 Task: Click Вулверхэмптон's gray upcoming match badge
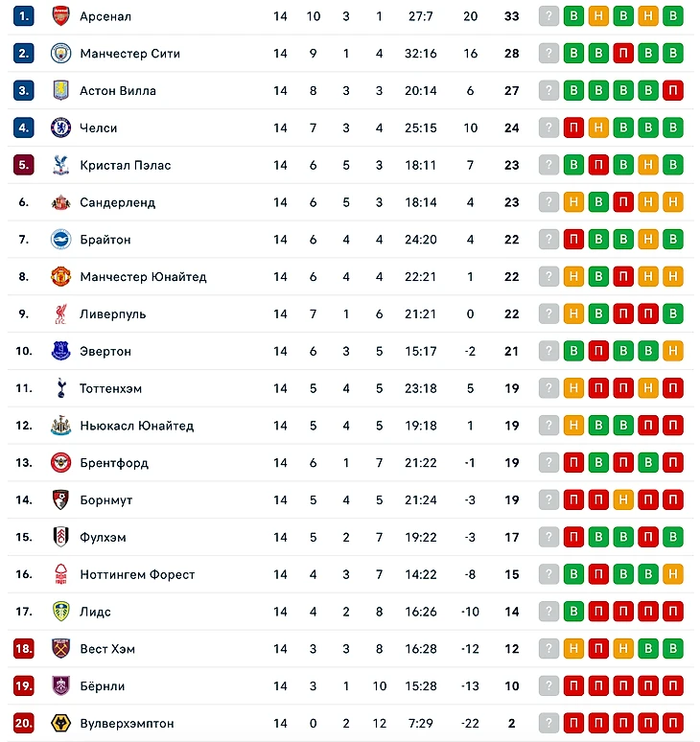pos(548,723)
